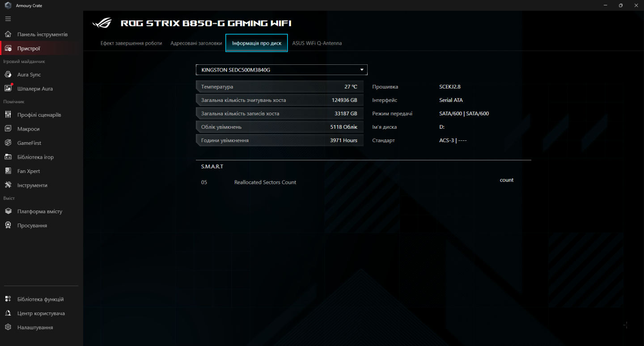This screenshot has height=346, width=644.
Task: Open the Налаштування gear icon
Action: pyautogui.click(x=8, y=327)
